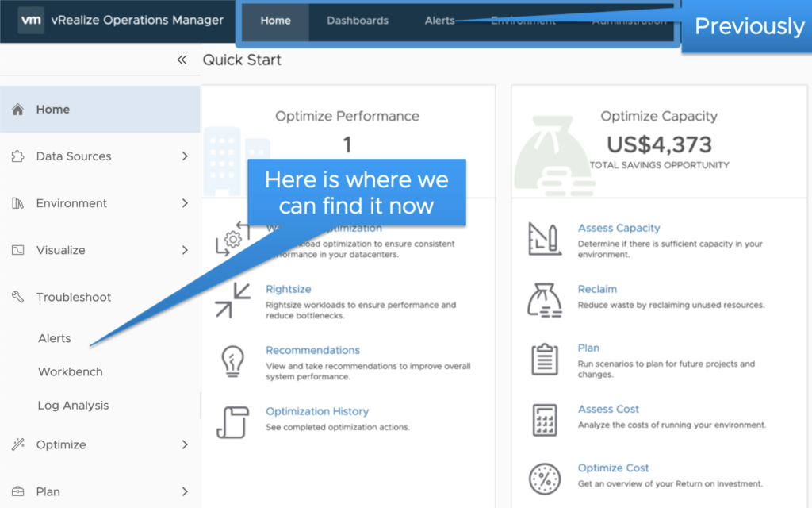Image resolution: width=812 pixels, height=508 pixels.
Task: Click the VMware vm logo icon
Action: pyautogui.click(x=31, y=21)
